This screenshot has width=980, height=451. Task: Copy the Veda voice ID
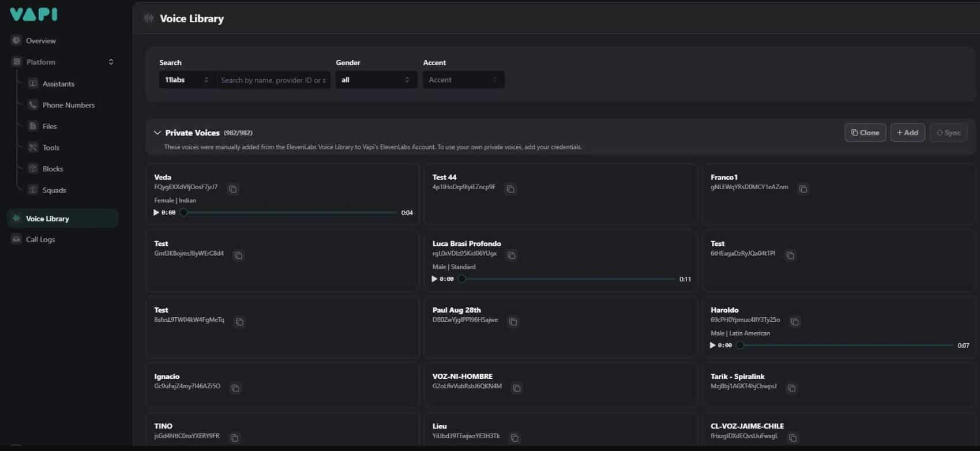click(x=232, y=189)
